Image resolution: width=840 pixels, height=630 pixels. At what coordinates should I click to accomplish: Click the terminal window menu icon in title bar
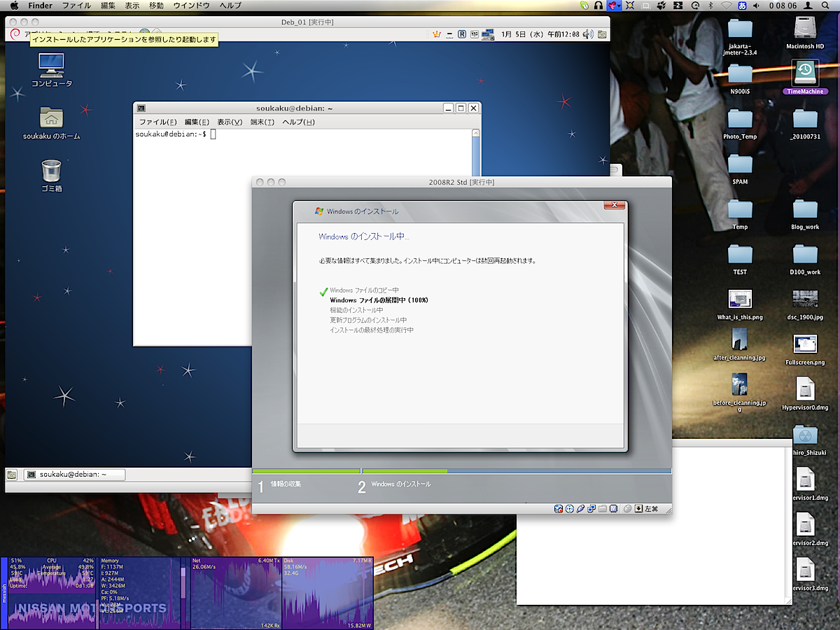(141, 108)
